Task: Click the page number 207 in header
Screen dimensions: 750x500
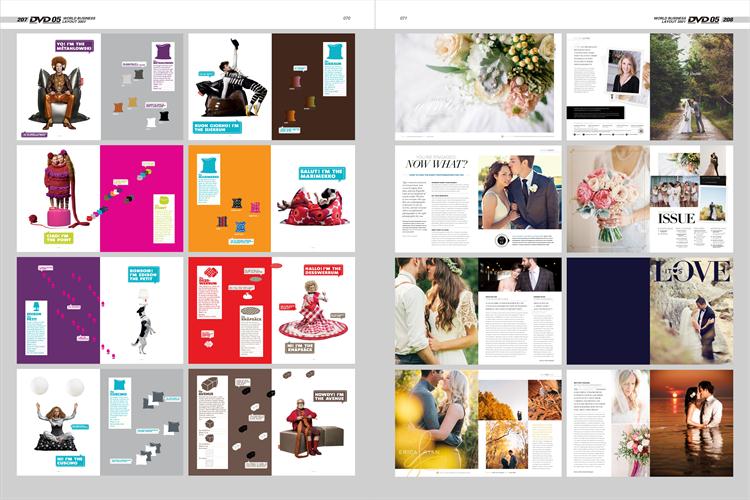Action: tap(22, 19)
